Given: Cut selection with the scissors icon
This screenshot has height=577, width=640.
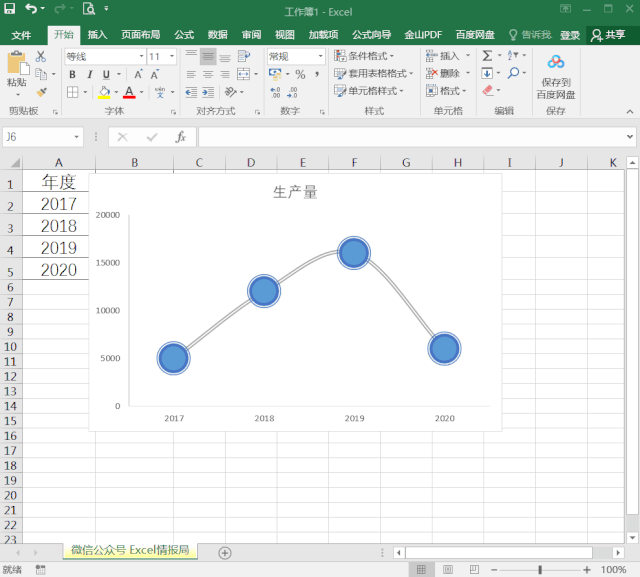Looking at the screenshot, I should pyautogui.click(x=41, y=56).
